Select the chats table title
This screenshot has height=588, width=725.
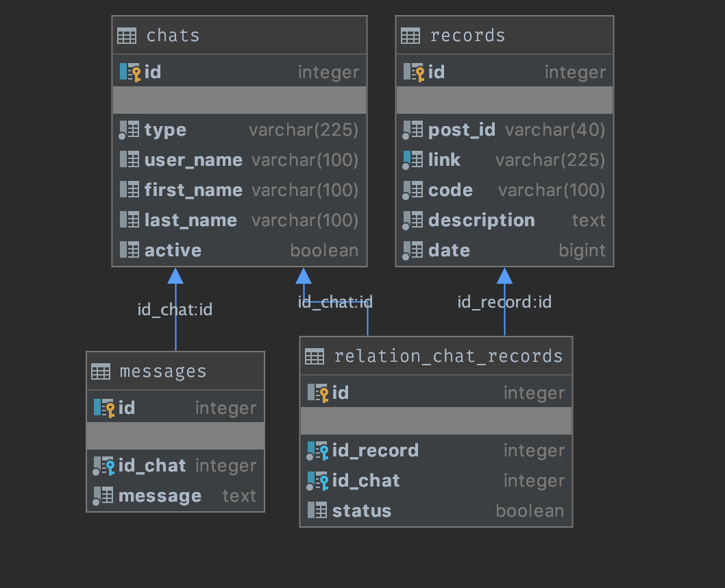point(173,36)
